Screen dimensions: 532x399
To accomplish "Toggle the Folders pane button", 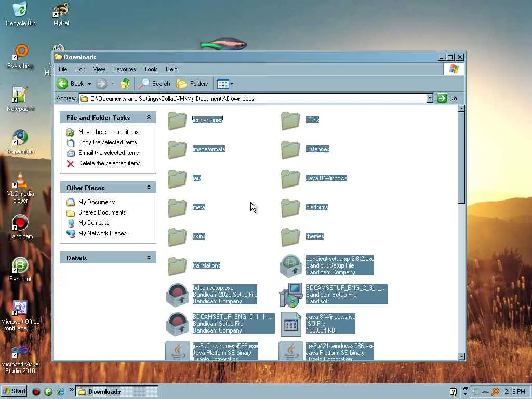I will 192,84.
